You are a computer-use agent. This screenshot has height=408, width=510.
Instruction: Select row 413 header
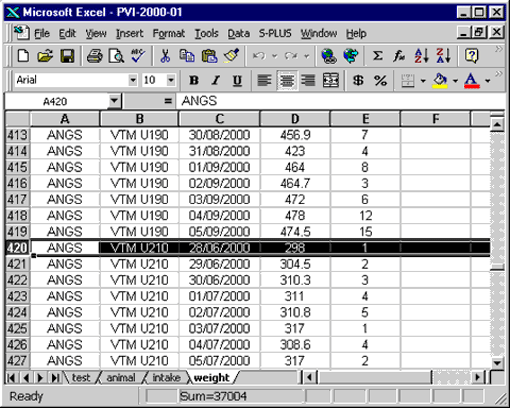point(17,135)
